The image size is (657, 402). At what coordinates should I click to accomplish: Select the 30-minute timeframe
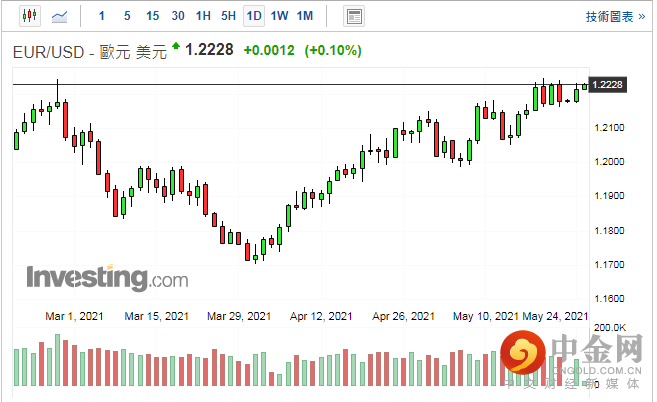(178, 16)
